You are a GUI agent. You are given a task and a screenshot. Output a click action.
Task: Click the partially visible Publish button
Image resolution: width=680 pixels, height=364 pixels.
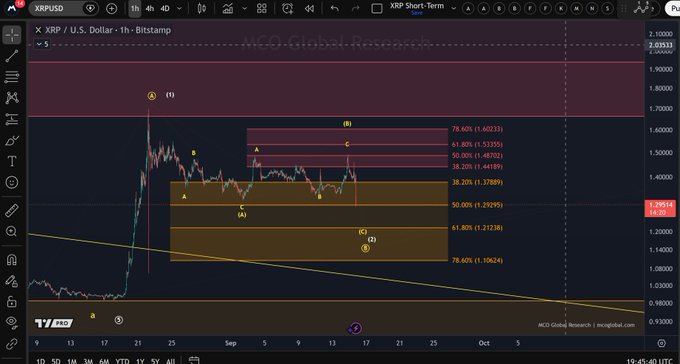coord(672,8)
